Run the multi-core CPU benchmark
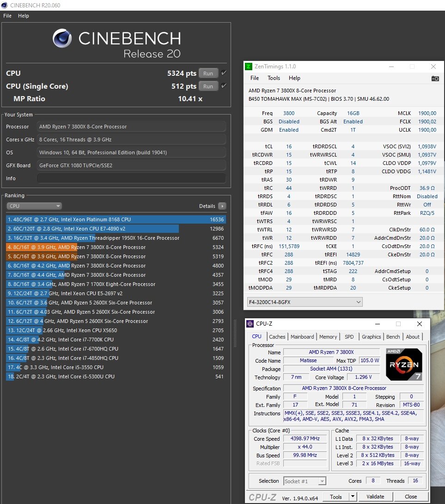The width and height of the screenshot is (445, 504). pos(208,73)
